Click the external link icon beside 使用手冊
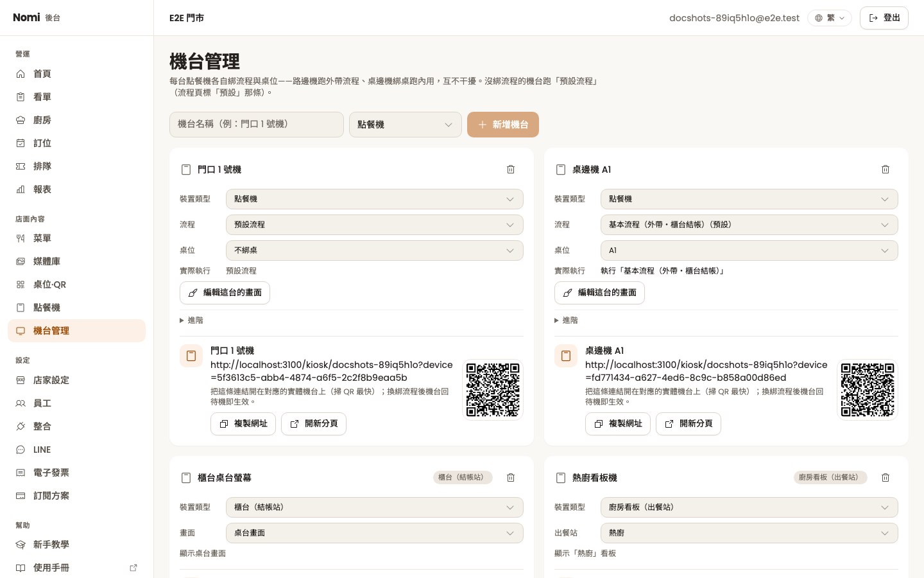 [133, 568]
